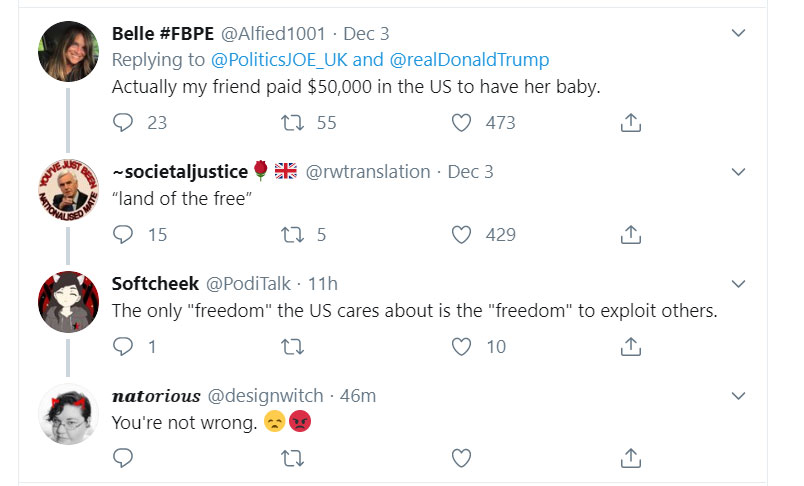Image resolution: width=804 pixels, height=486 pixels.
Task: Open more options on Belle's tweet
Action: point(739,33)
